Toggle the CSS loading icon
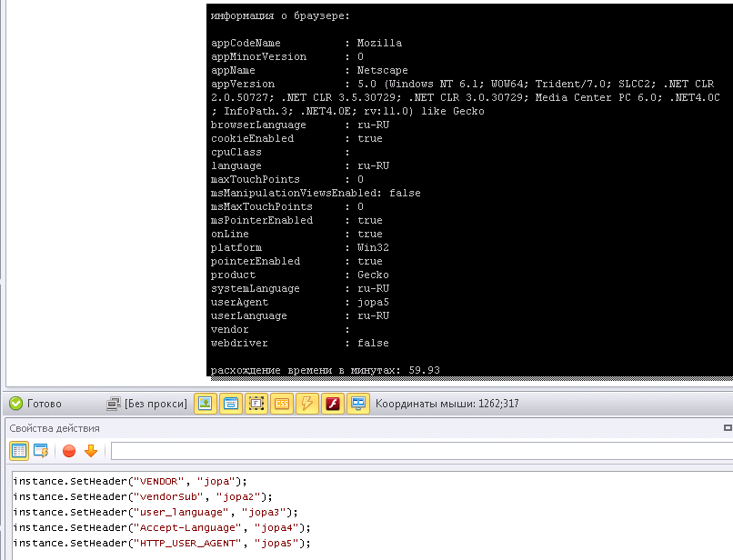Screen dimensions: 733x560 tap(282, 404)
